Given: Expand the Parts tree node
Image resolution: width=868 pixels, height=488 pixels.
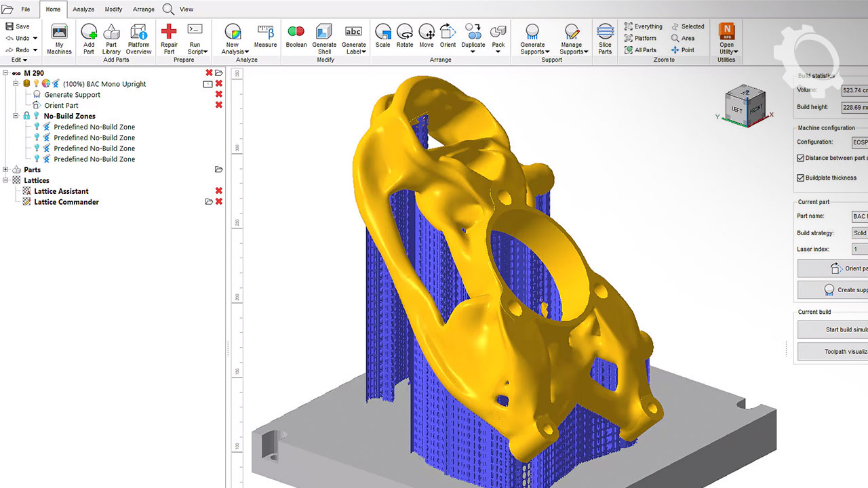Looking at the screenshot, I should pos(6,169).
